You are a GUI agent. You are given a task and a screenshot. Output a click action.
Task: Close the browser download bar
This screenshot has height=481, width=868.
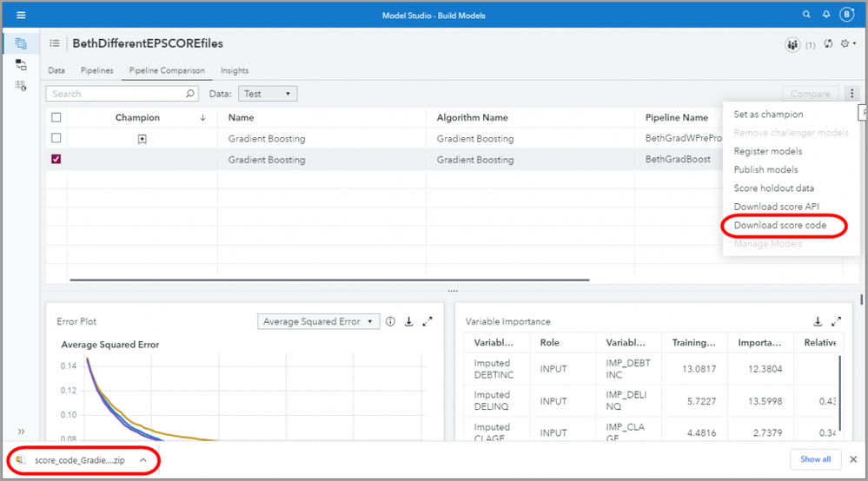[853, 459]
